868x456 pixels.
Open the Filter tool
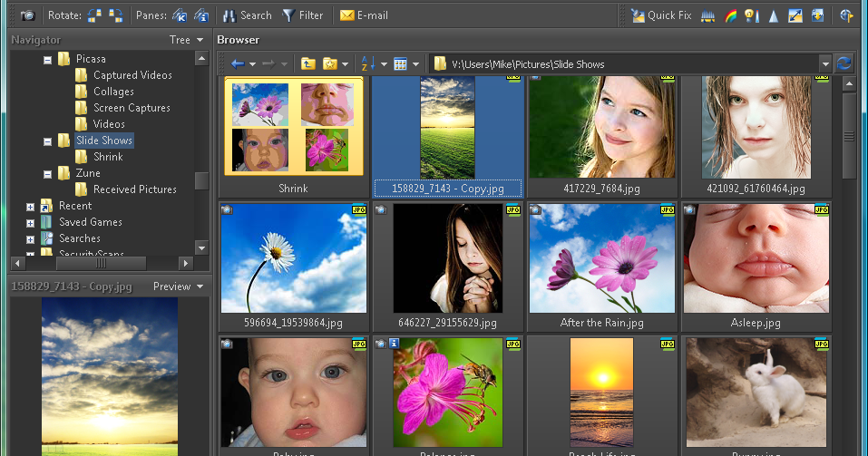303,15
